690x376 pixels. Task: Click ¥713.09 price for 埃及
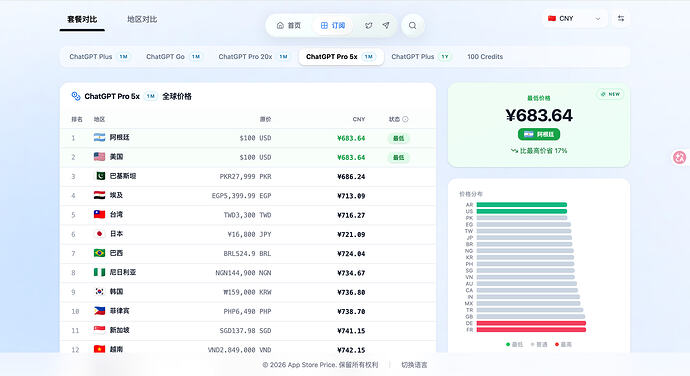pos(351,196)
